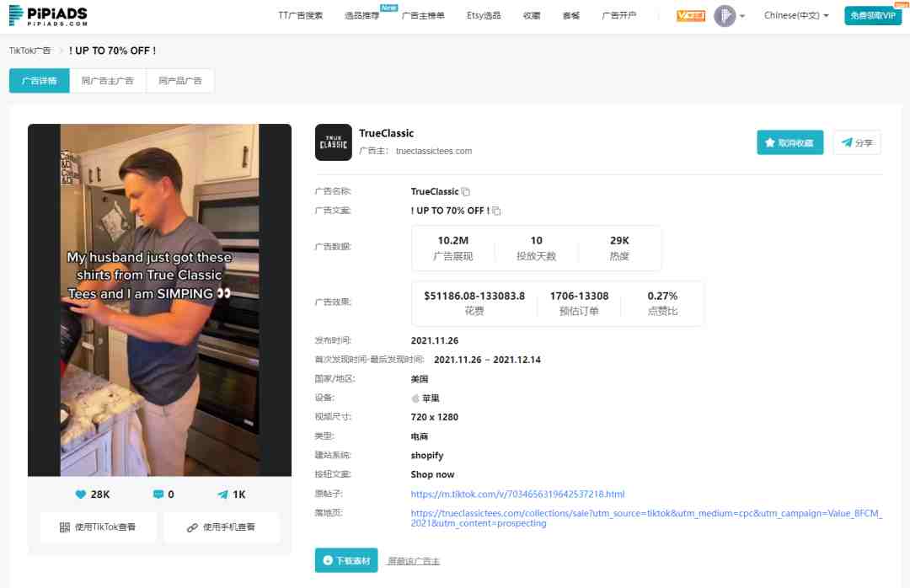The image size is (910, 588).
Task: Click the 美国 country value
Action: point(419,379)
